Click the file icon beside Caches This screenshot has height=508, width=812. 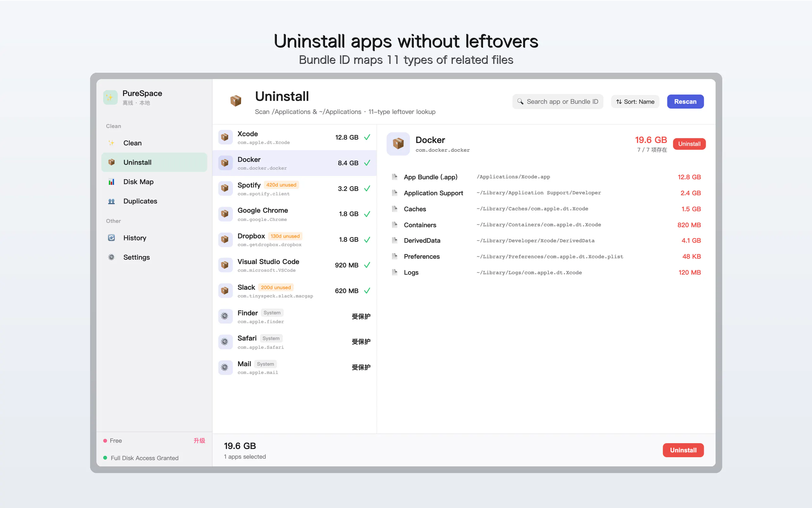(395, 209)
